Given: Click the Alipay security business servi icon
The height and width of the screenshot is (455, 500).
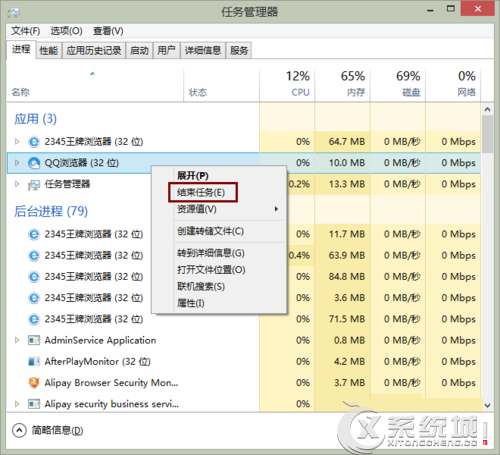Looking at the screenshot, I should pos(34,404).
